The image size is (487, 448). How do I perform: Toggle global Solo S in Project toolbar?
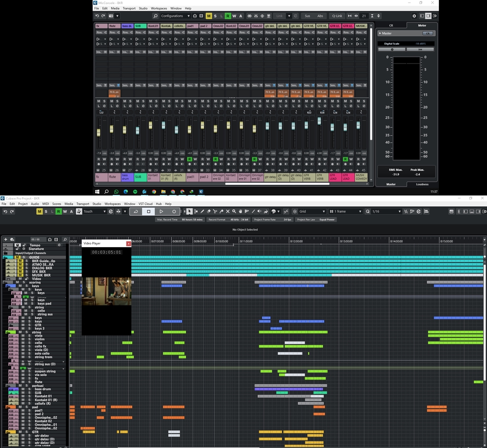pyautogui.click(x=46, y=212)
